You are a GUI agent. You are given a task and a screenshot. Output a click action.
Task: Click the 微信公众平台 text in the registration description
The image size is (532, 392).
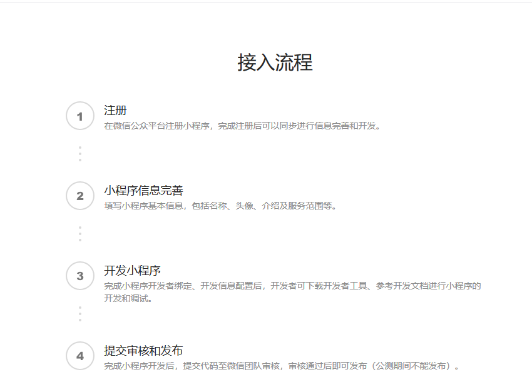click(140, 126)
